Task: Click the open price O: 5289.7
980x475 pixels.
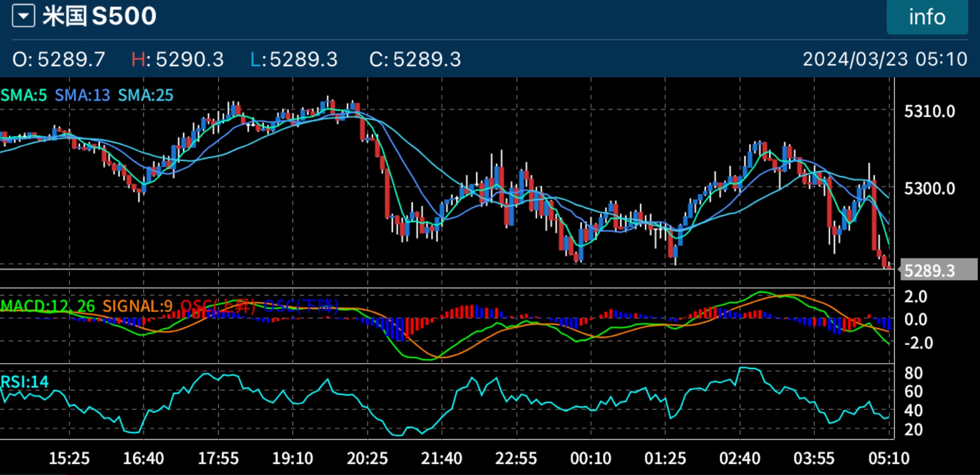Action: (59, 59)
